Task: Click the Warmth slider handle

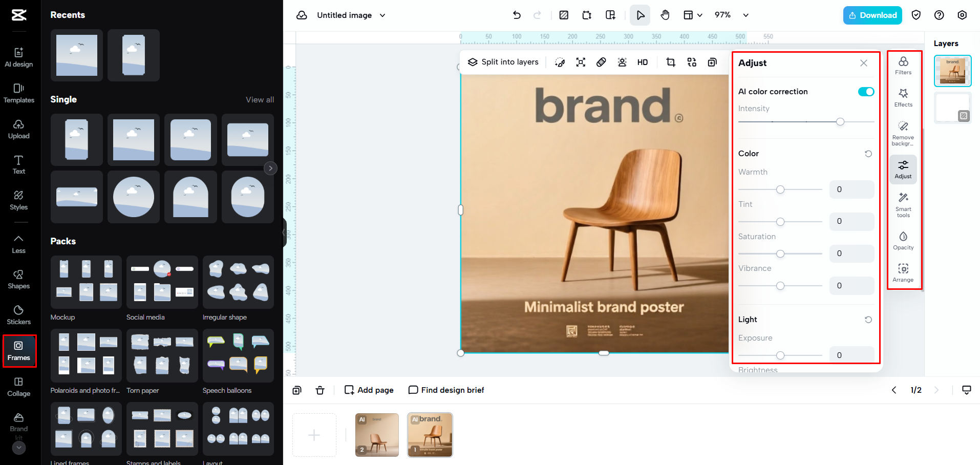Action: tap(780, 189)
